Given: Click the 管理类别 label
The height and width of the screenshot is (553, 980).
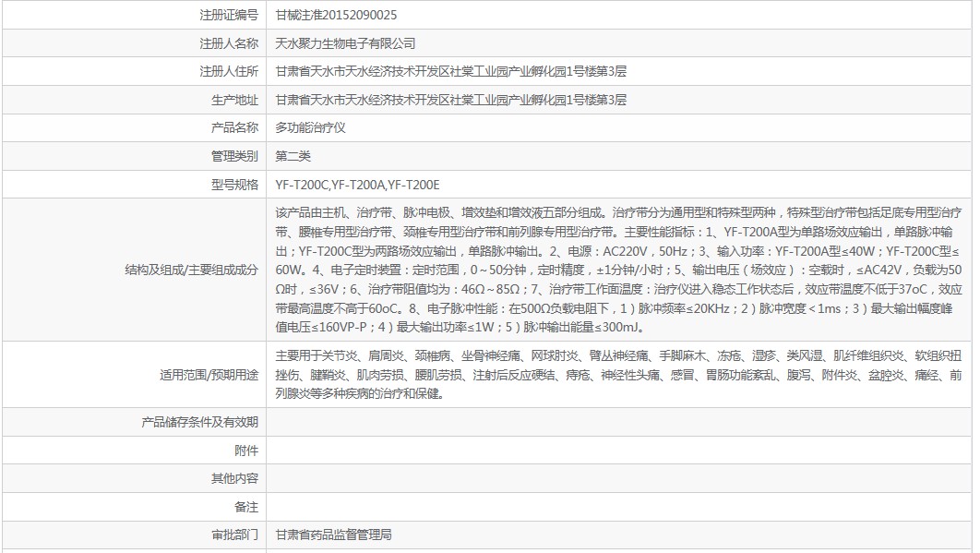Looking at the screenshot, I should point(235,156).
